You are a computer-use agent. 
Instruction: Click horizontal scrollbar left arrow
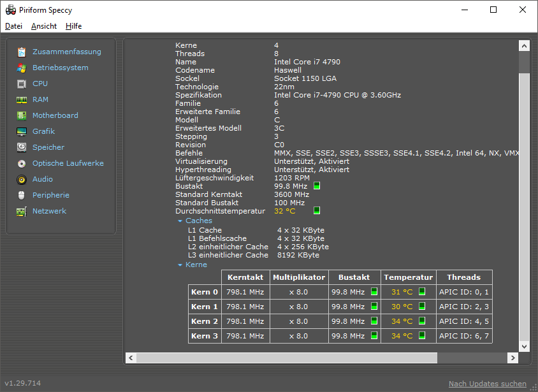click(x=131, y=358)
